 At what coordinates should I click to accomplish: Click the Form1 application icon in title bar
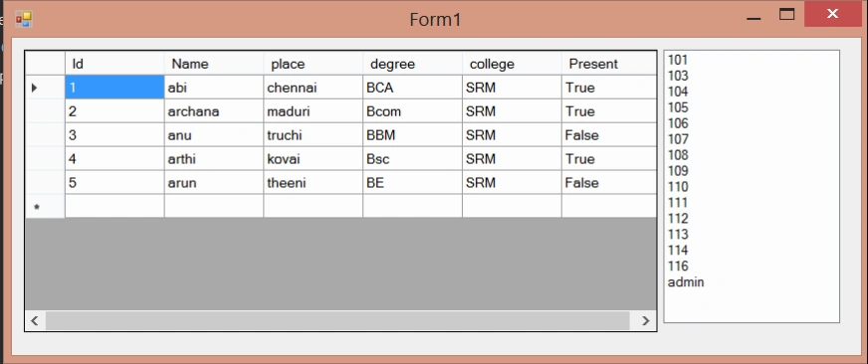pyautogui.click(x=24, y=19)
